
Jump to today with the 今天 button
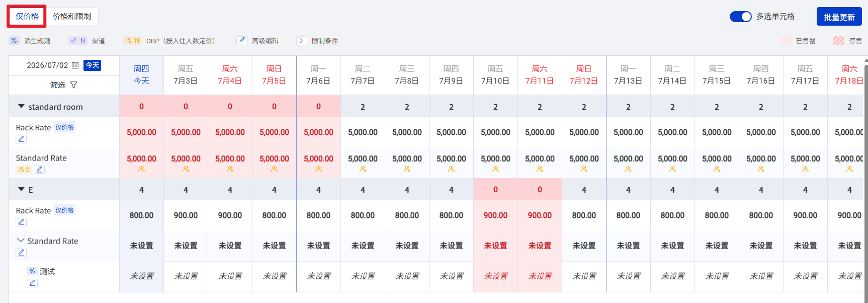pos(93,65)
